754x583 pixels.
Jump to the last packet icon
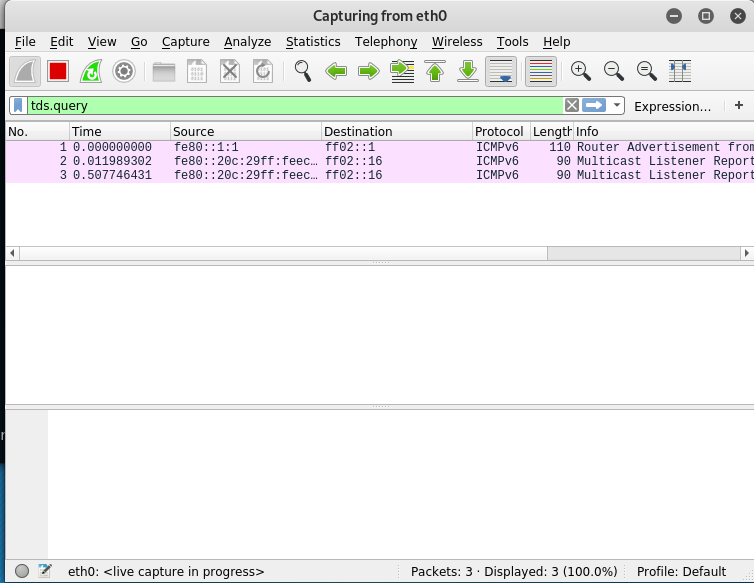[468, 72]
